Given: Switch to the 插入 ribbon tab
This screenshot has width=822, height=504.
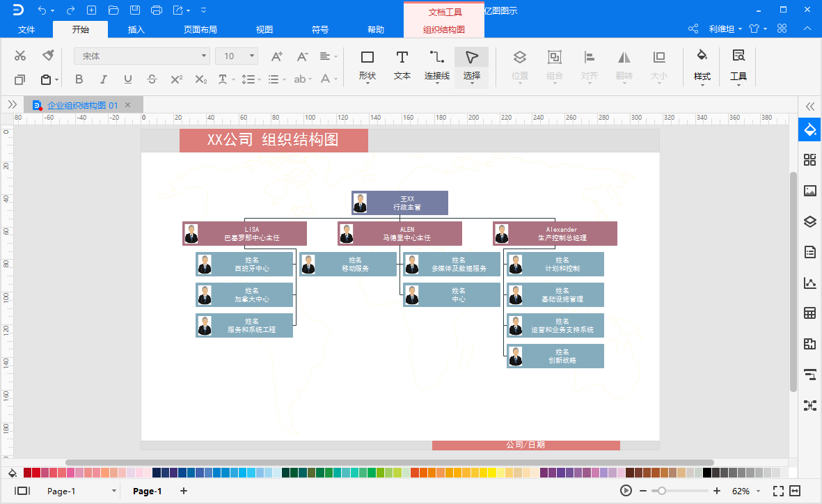Looking at the screenshot, I should [x=136, y=30].
